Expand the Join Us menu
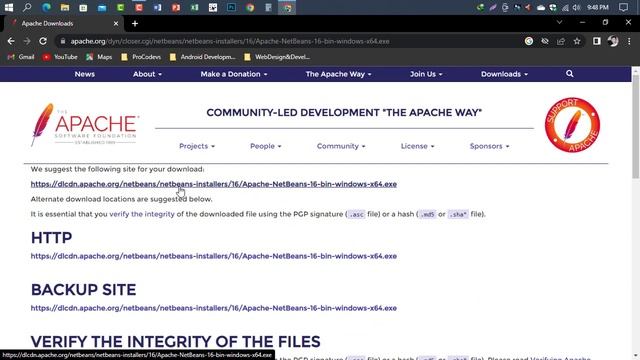This screenshot has width=640, height=360. click(x=426, y=74)
